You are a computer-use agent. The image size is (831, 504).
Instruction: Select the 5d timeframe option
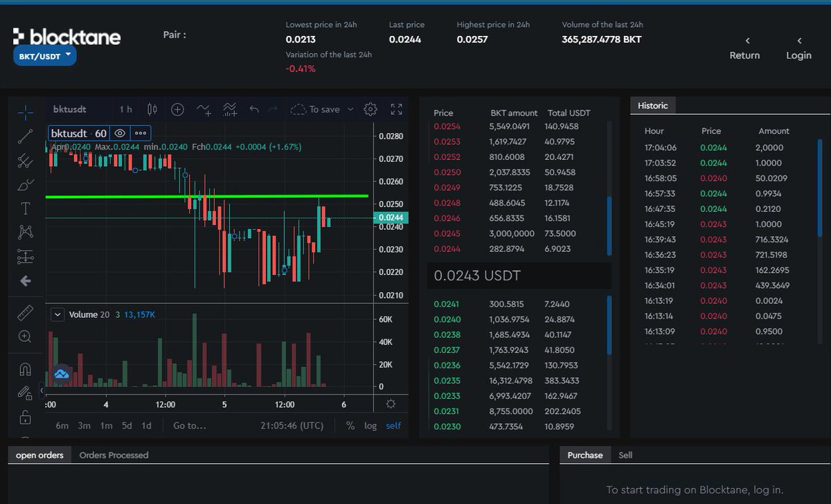(x=126, y=426)
